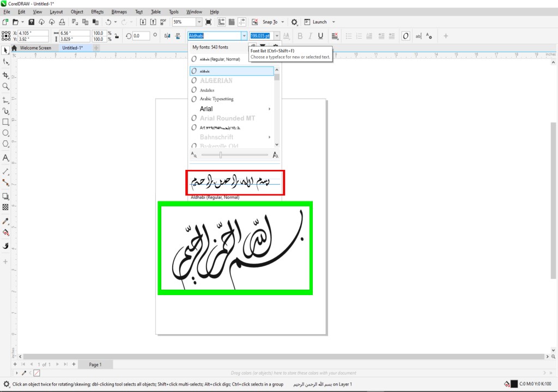
Task: Click the Import icon
Action: 143,22
